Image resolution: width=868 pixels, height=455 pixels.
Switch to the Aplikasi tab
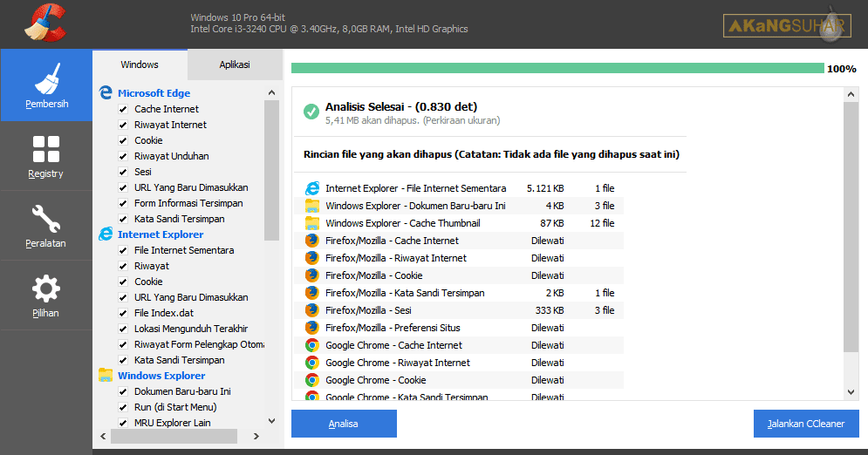(x=235, y=65)
